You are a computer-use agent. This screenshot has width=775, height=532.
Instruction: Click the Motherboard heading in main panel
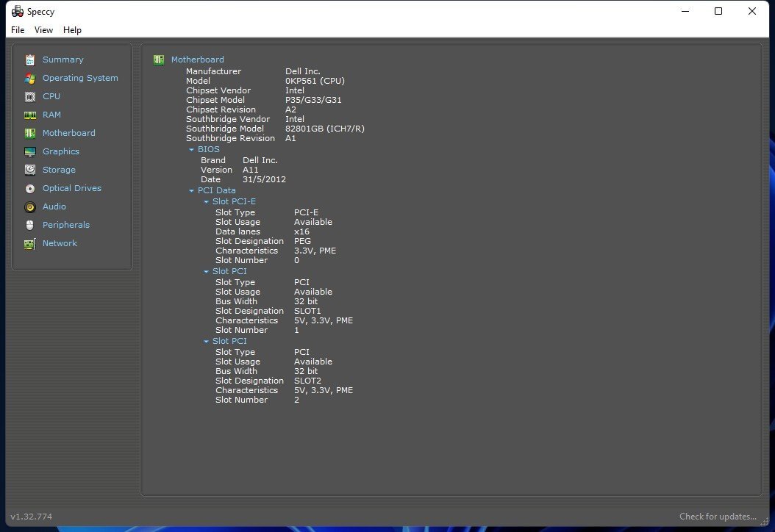tap(197, 60)
